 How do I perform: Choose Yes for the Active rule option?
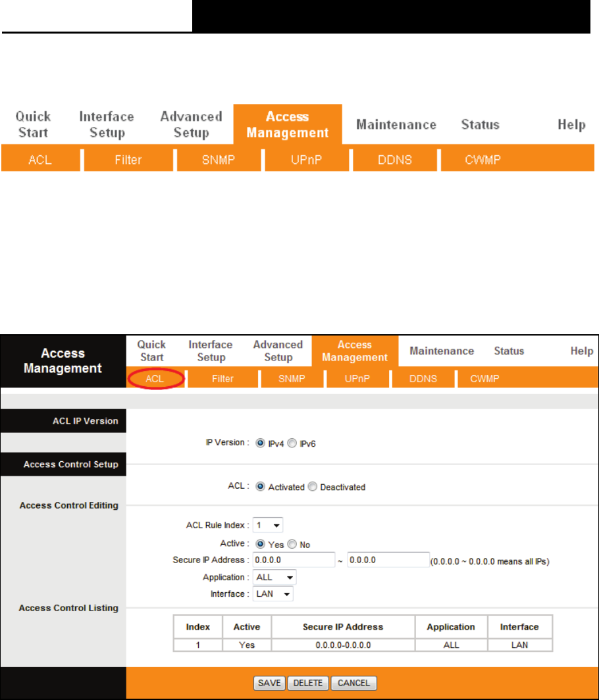tap(260, 544)
